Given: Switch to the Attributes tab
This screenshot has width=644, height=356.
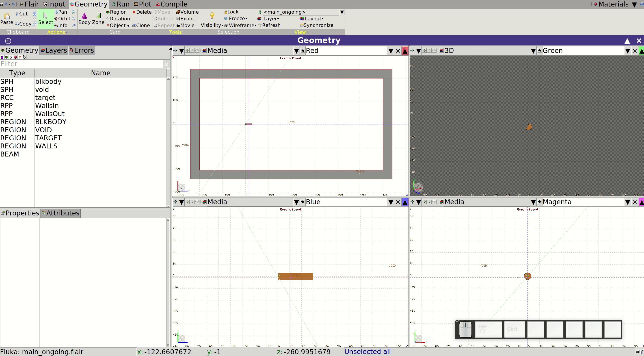Looking at the screenshot, I should tap(61, 213).
